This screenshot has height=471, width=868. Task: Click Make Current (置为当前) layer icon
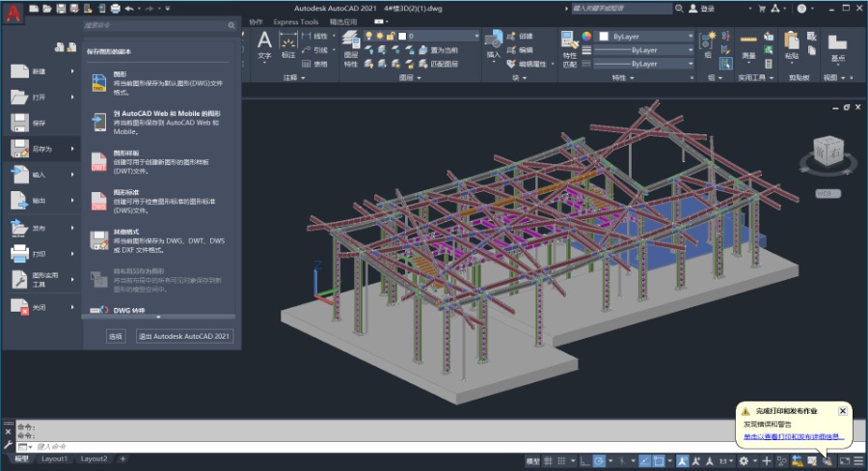coord(423,50)
